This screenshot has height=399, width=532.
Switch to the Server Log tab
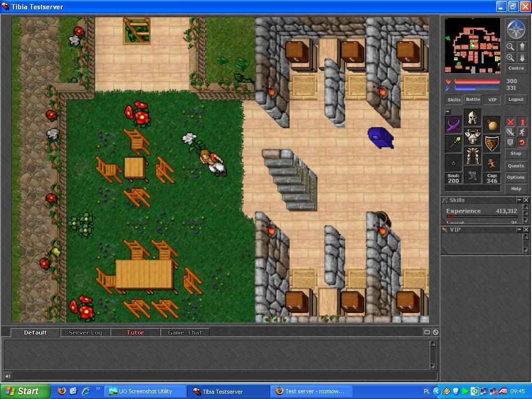[x=85, y=332]
